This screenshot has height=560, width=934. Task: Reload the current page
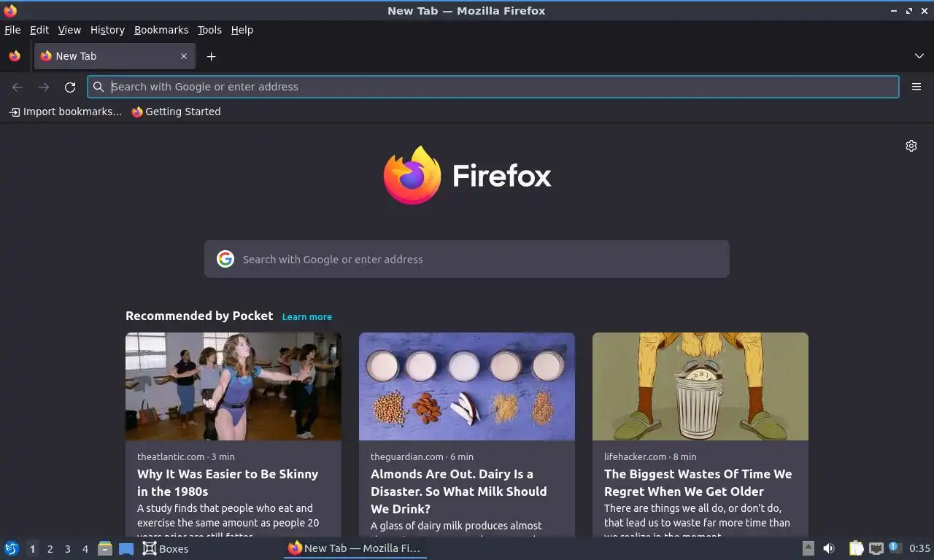[x=70, y=87]
